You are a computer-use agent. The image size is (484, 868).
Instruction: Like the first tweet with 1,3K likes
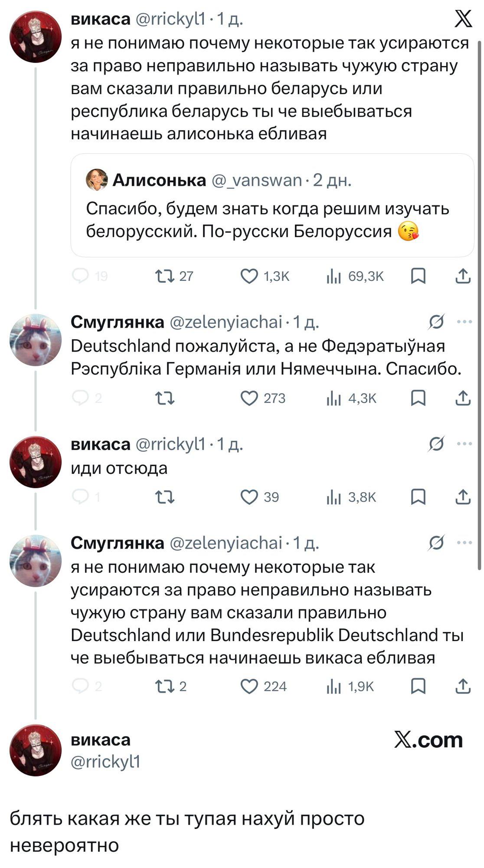249,276
